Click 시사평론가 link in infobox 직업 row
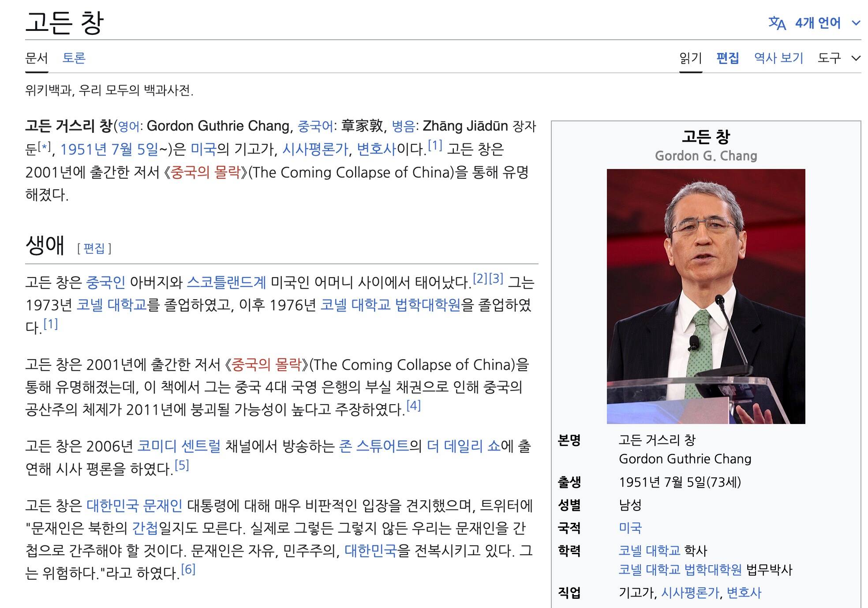This screenshot has height=608, width=868. [x=690, y=593]
